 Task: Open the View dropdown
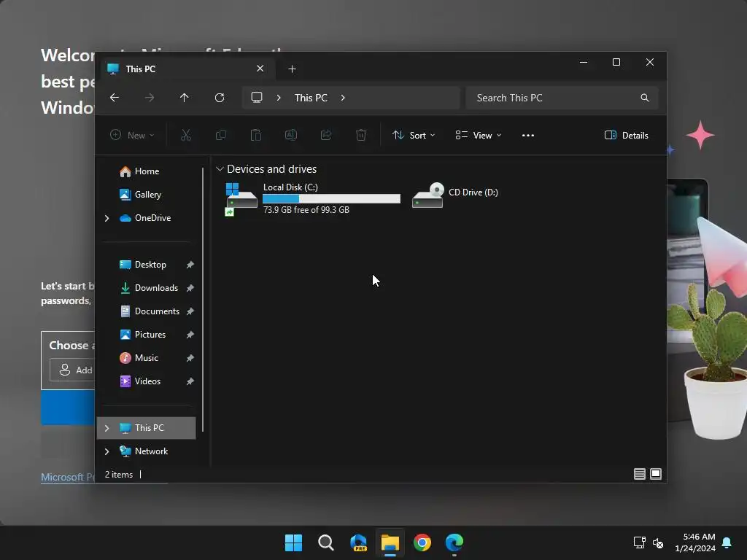[x=479, y=135]
